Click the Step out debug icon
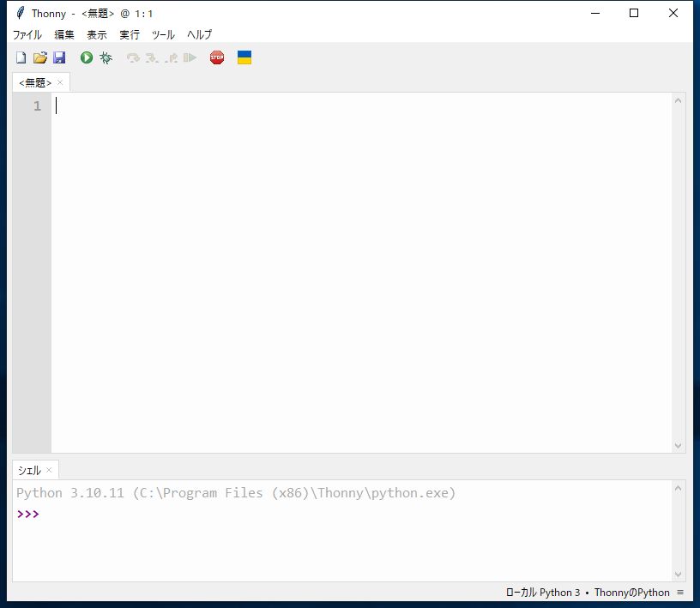This screenshot has width=700, height=608. click(171, 58)
